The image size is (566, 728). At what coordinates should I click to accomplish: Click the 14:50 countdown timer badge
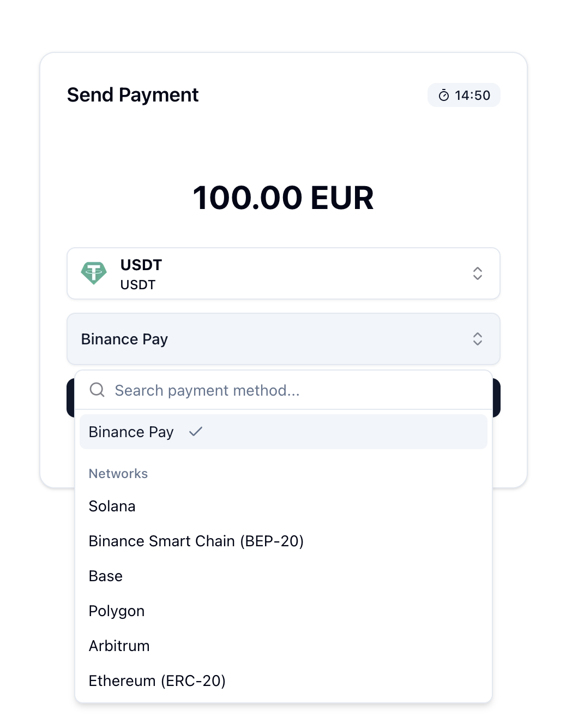pos(464,96)
